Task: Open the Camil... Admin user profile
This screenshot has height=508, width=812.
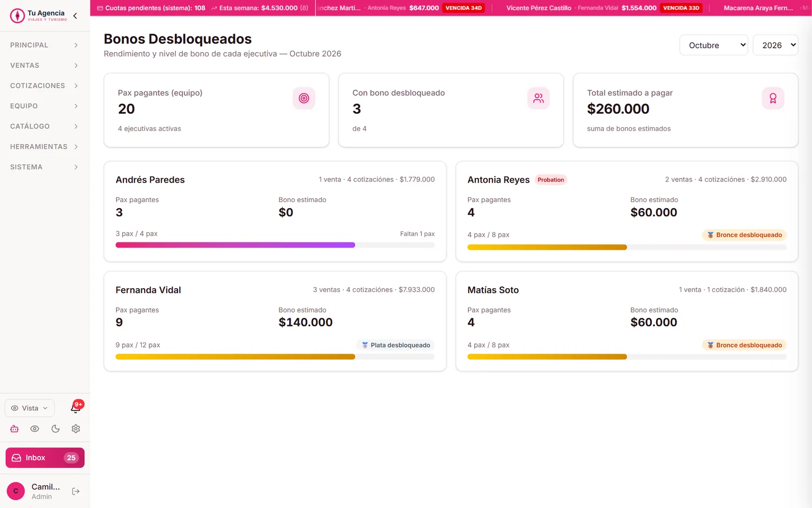Action: pos(36,491)
